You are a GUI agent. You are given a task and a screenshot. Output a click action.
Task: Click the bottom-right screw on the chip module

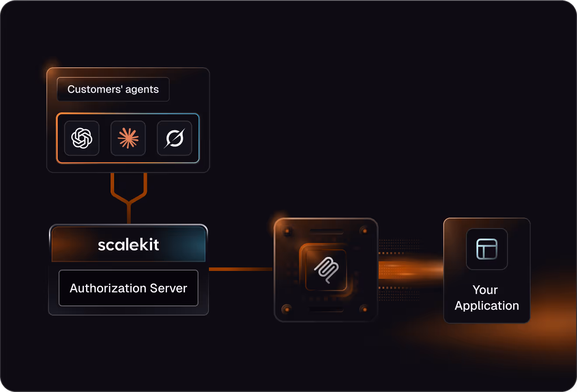coord(364,309)
